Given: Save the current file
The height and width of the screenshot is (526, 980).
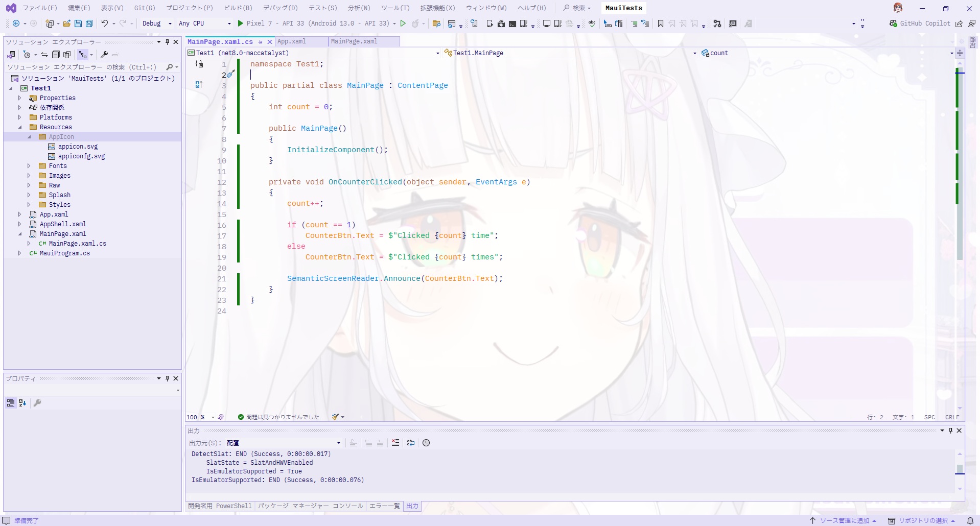Looking at the screenshot, I should coord(78,23).
